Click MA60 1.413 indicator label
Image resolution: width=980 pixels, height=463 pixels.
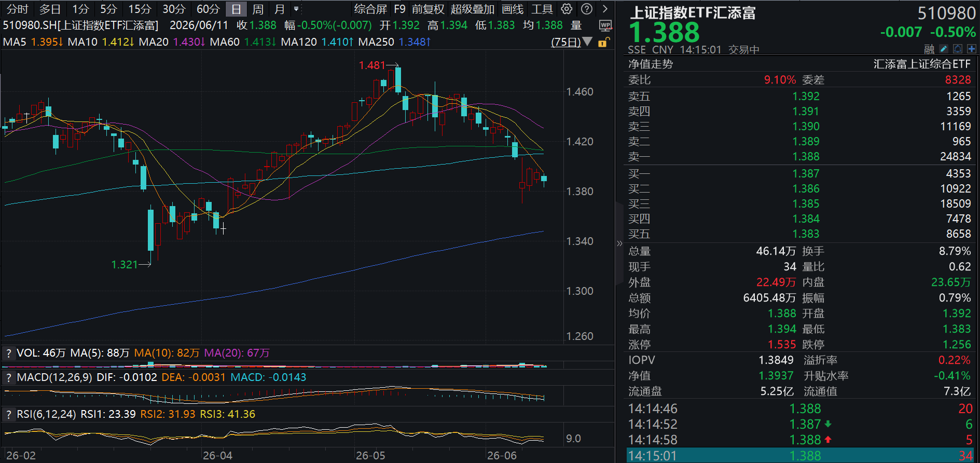click(x=243, y=42)
